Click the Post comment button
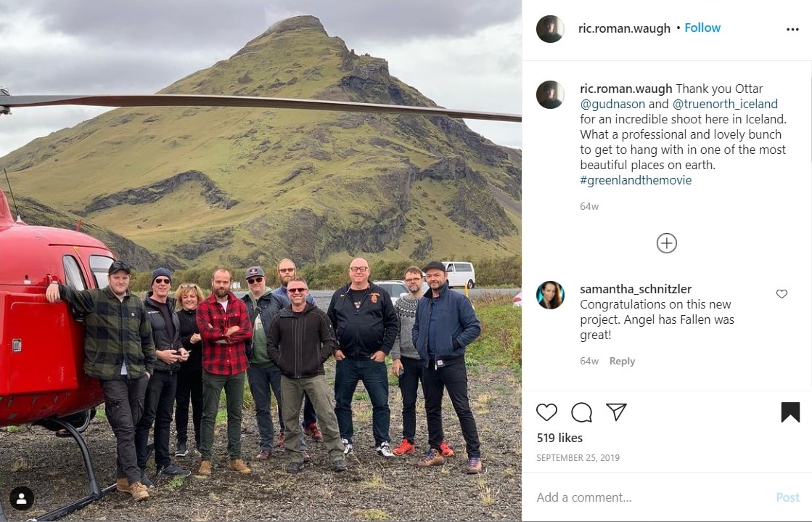The image size is (812, 522). tap(787, 497)
